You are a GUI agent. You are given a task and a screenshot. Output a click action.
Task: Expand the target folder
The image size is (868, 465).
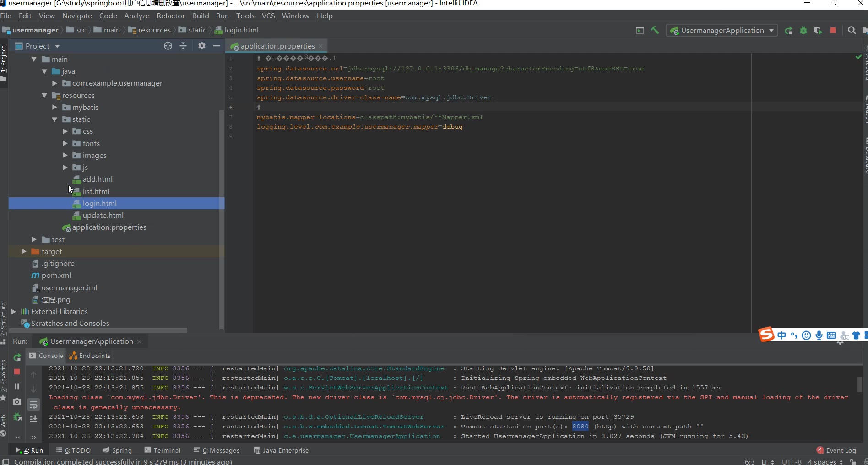24,251
